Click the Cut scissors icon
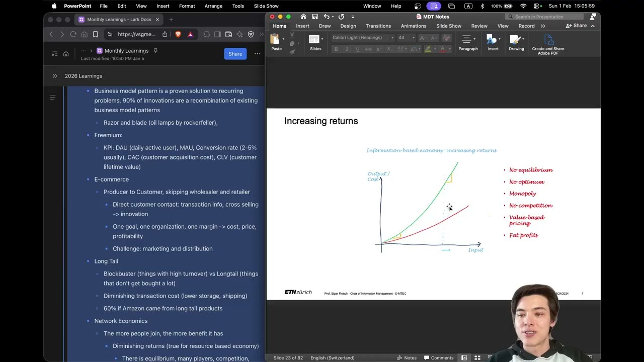The image size is (644, 362). point(292,35)
